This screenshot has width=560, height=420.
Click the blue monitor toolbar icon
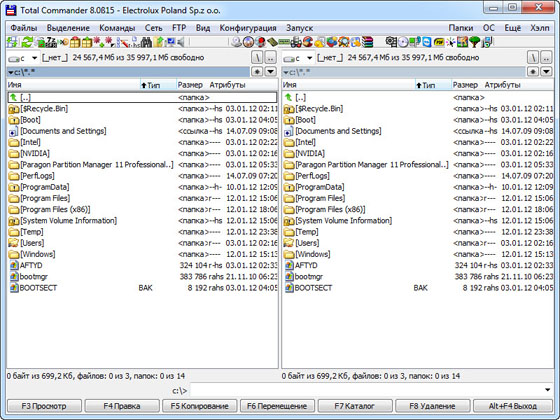170,42
